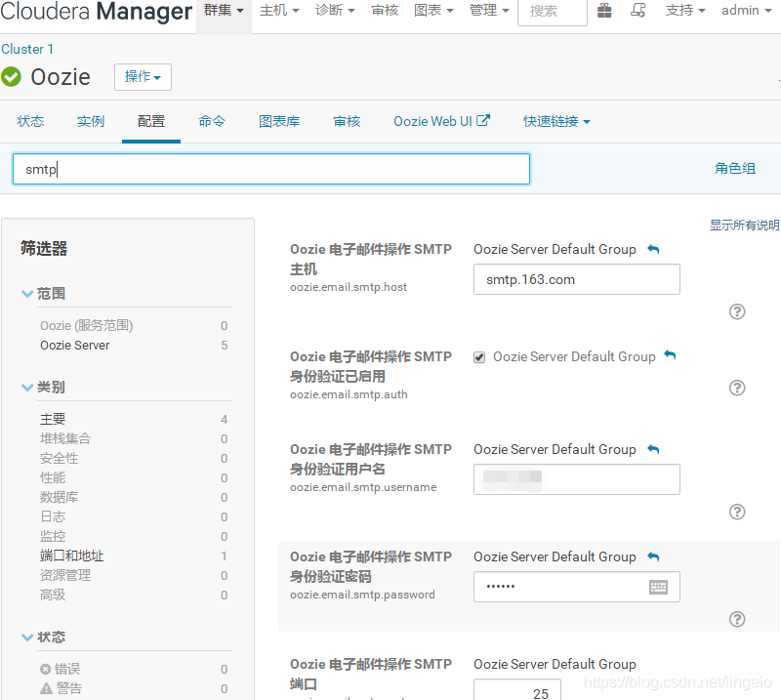Open the admin user dropdown

[x=746, y=11]
